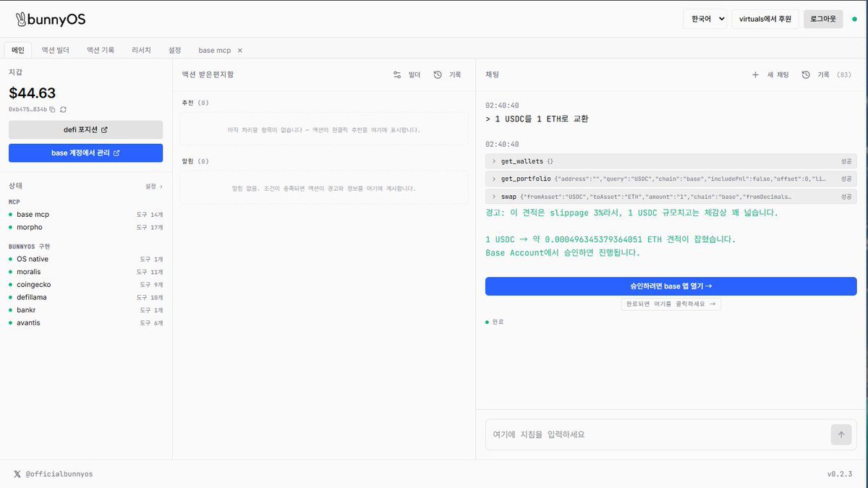Click @officialbunnyos footer link
This screenshot has width=868, height=488.
click(59, 474)
